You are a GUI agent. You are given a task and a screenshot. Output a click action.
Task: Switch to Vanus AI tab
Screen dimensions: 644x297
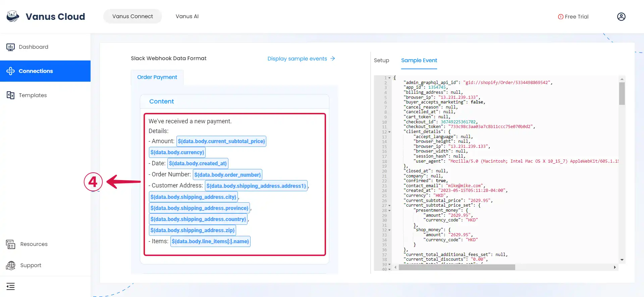[x=187, y=16]
